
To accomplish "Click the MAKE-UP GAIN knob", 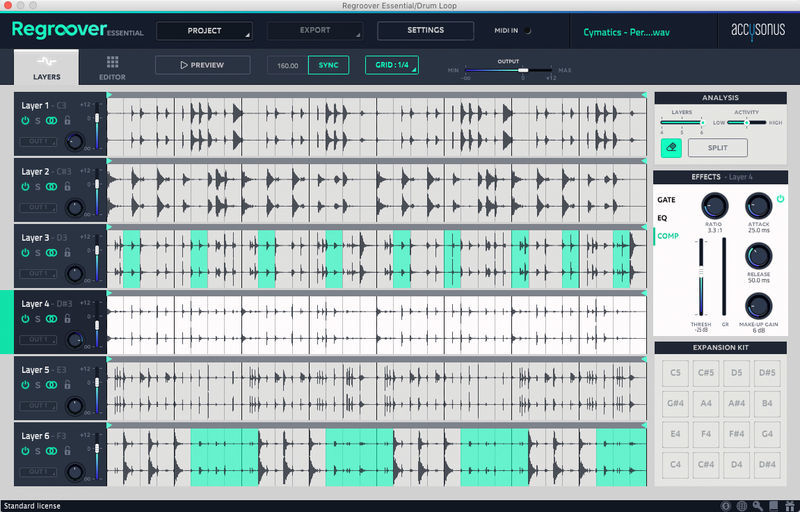I will [x=759, y=306].
